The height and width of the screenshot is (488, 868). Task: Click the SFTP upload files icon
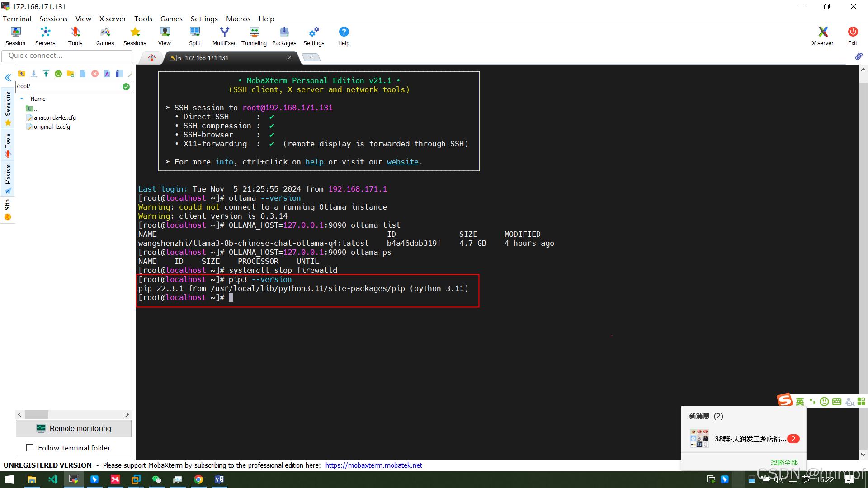pyautogui.click(x=46, y=74)
